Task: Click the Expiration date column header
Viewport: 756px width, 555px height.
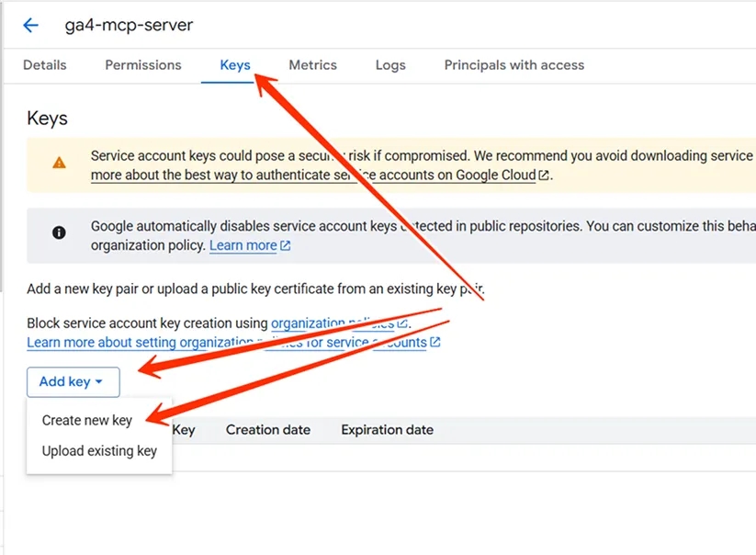Action: point(387,430)
